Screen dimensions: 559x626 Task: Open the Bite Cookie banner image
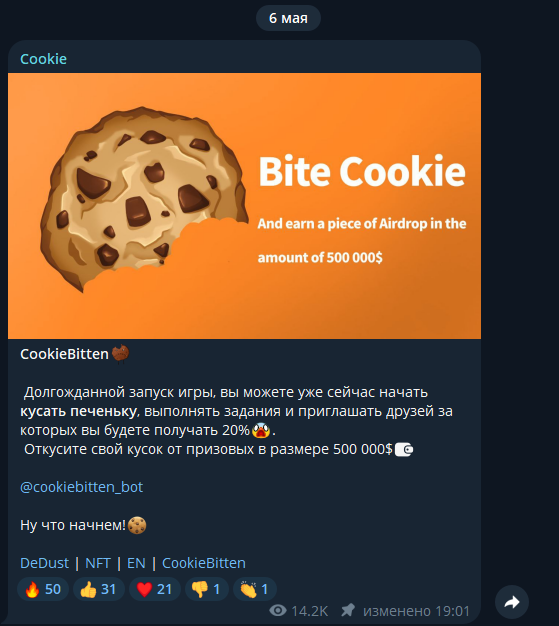pyautogui.click(x=244, y=206)
